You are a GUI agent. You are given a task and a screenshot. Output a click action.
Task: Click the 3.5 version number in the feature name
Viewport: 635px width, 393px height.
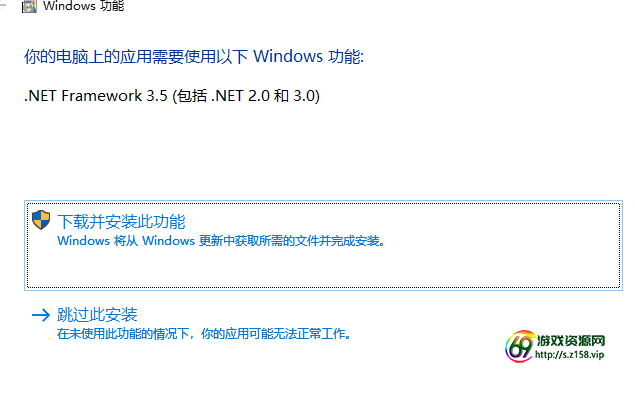[x=157, y=96]
